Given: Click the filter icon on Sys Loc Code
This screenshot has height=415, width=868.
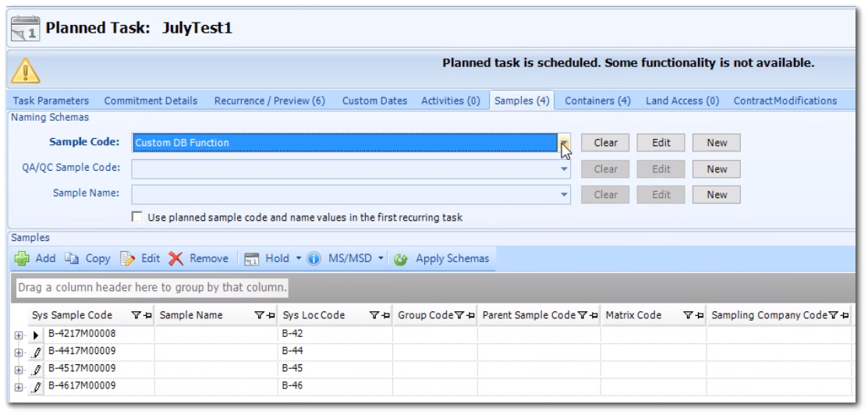Looking at the screenshot, I should (x=374, y=315).
